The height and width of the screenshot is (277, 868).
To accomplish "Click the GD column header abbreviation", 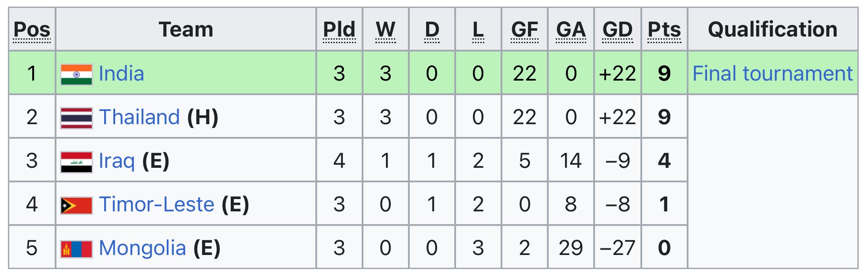I will (617, 30).
